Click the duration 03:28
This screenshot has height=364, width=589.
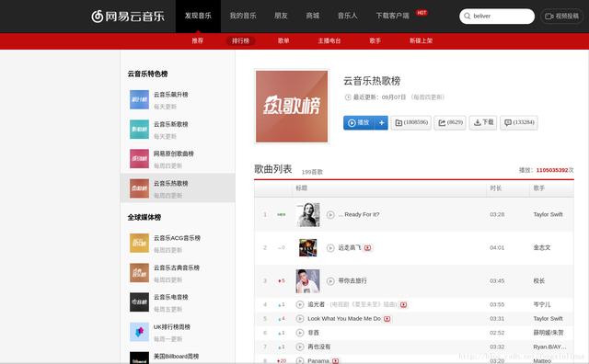click(497, 215)
